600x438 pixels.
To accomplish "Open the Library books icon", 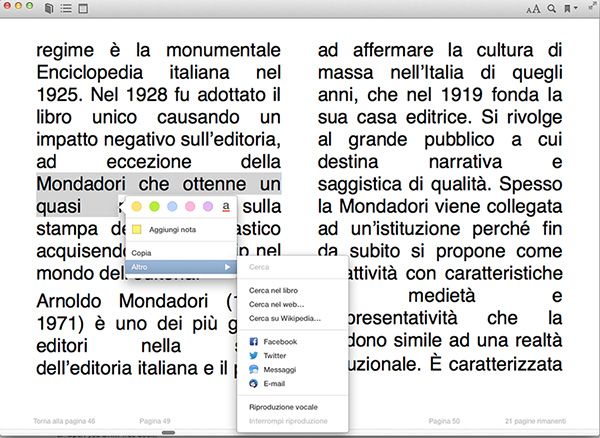I will coord(49,8).
